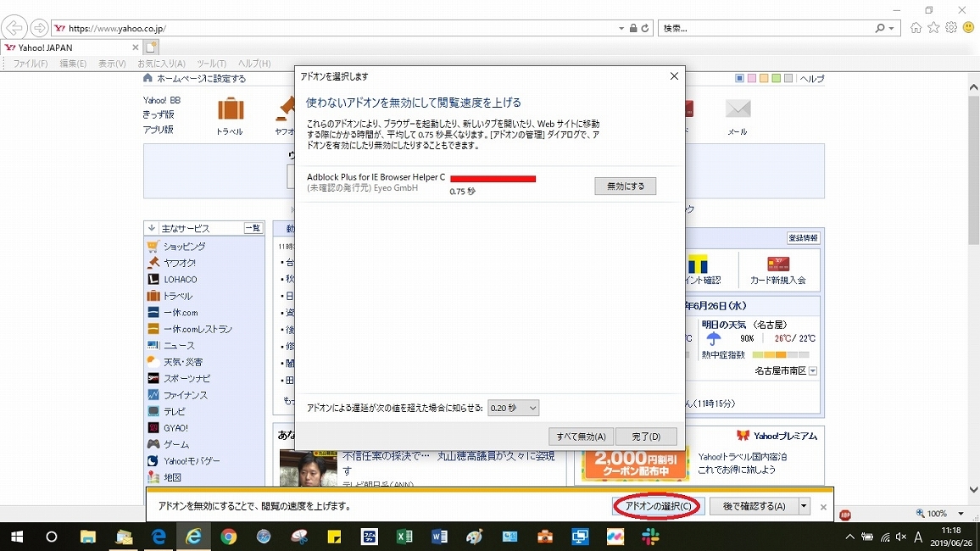Open a new tab with the new-tab button
The width and height of the screenshot is (980, 551).
click(151, 47)
